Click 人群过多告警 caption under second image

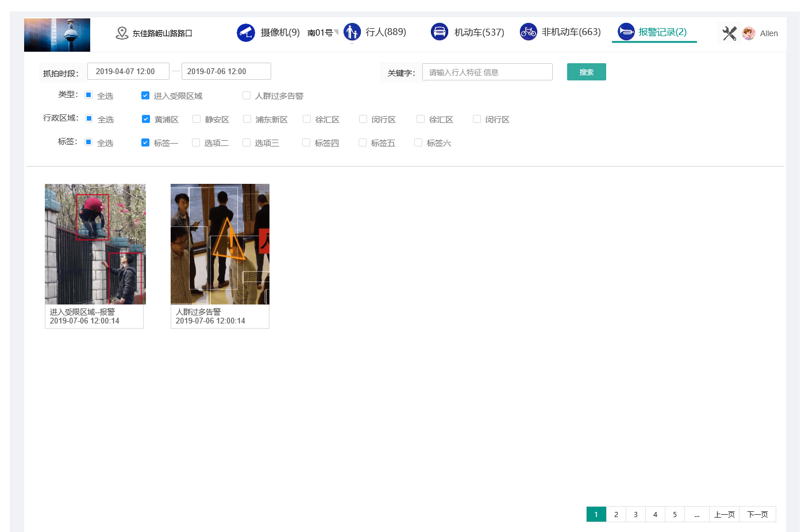pos(198,312)
